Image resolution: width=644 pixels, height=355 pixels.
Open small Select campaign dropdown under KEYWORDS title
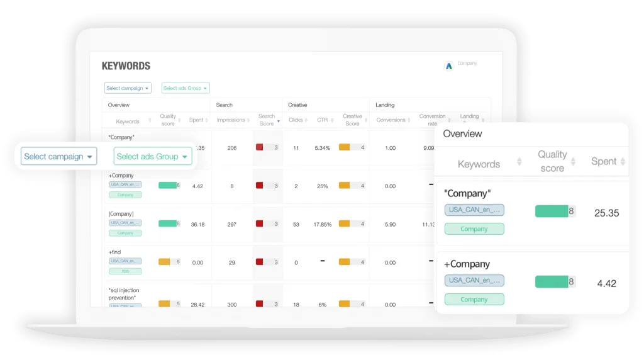click(x=128, y=88)
